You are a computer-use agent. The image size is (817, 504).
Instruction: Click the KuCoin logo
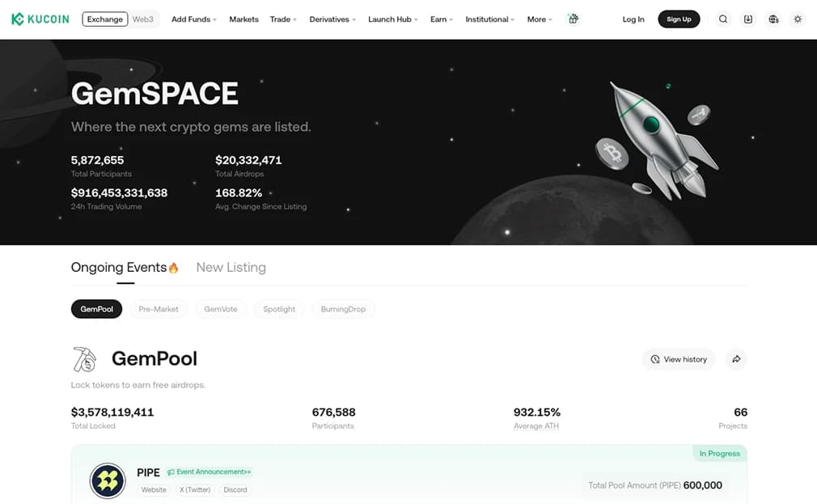point(40,19)
